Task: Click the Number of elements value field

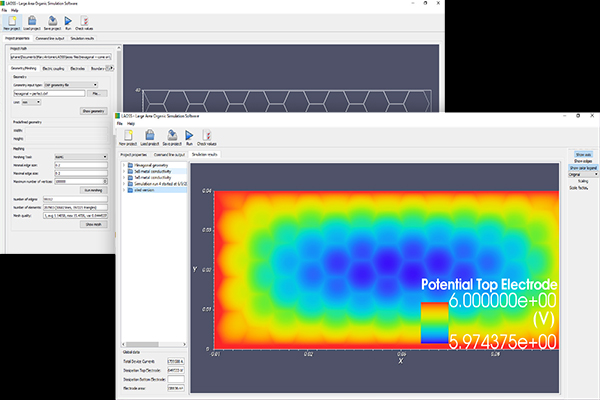Action: 75,207
